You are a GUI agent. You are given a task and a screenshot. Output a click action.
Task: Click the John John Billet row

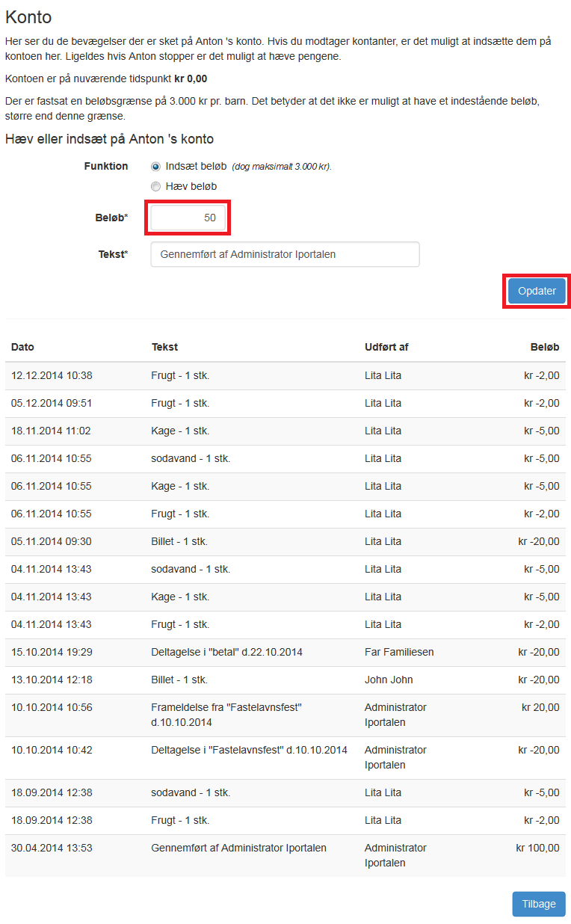coord(285,680)
